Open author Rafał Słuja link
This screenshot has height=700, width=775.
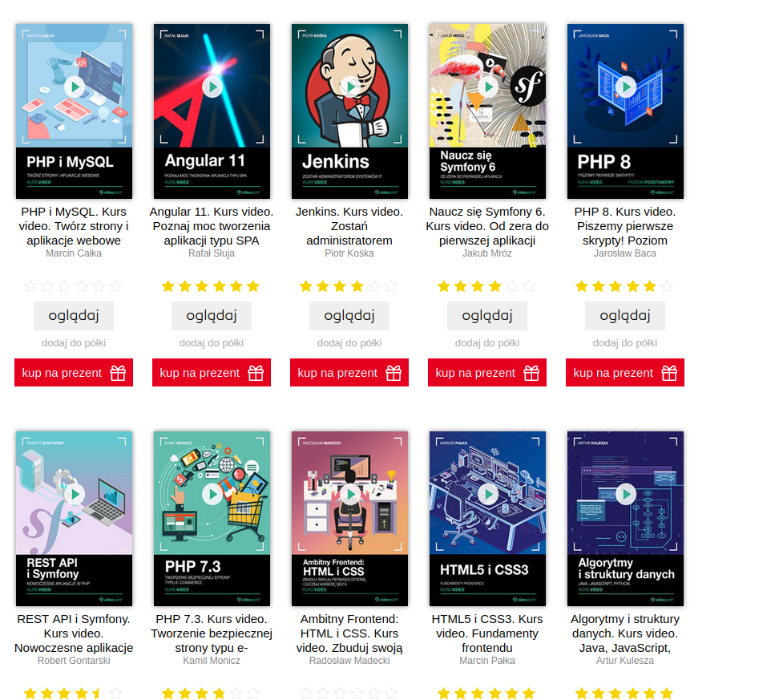point(212,253)
